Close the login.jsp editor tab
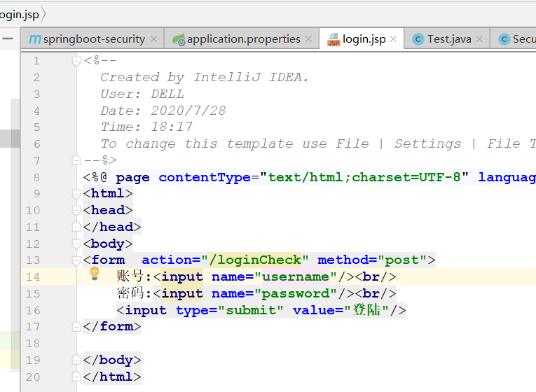This screenshot has width=536, height=392. (x=394, y=39)
